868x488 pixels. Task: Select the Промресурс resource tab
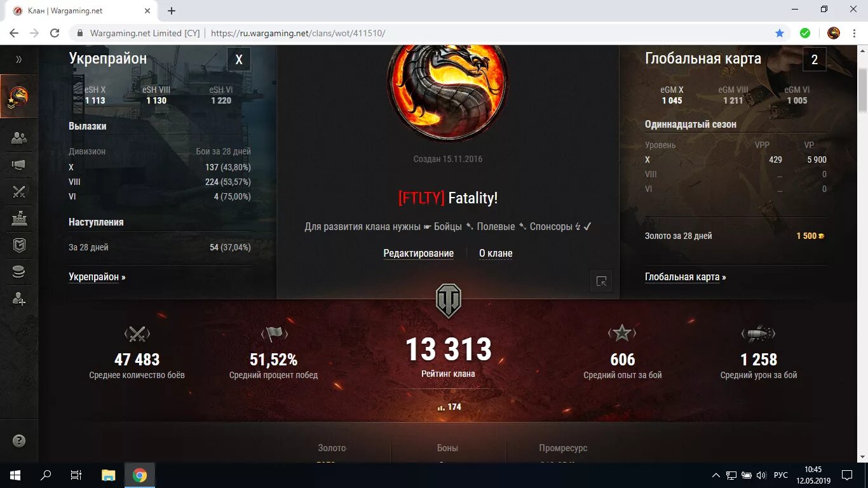pos(563,448)
